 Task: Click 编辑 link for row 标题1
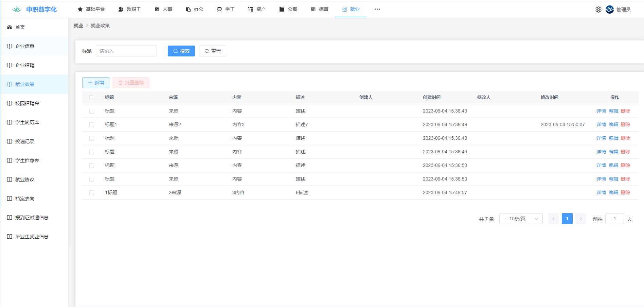[613, 124]
